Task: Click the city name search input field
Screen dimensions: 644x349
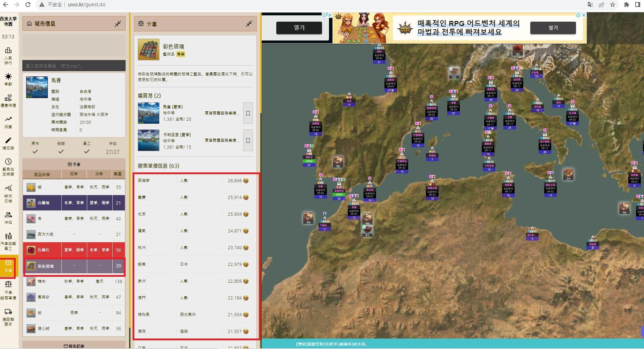Action: click(x=74, y=66)
